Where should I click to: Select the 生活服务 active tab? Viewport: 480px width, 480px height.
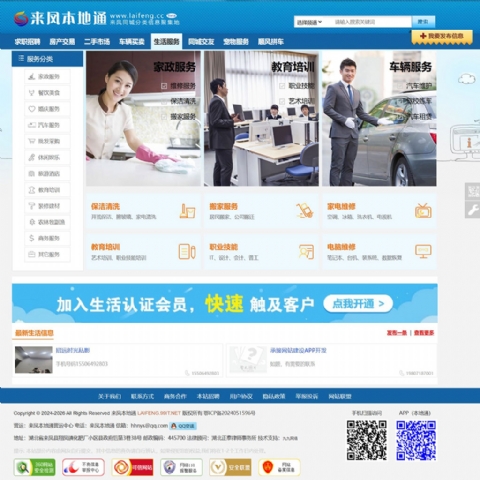click(166, 42)
